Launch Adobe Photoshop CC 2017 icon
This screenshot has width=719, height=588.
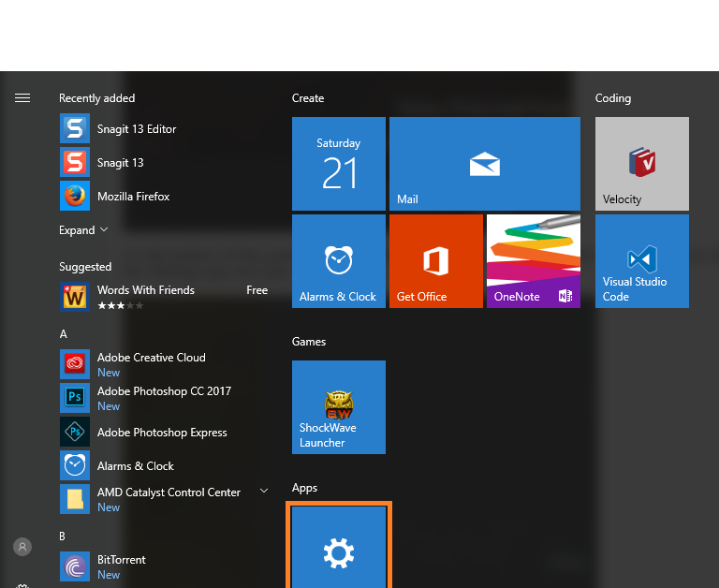pos(75,398)
